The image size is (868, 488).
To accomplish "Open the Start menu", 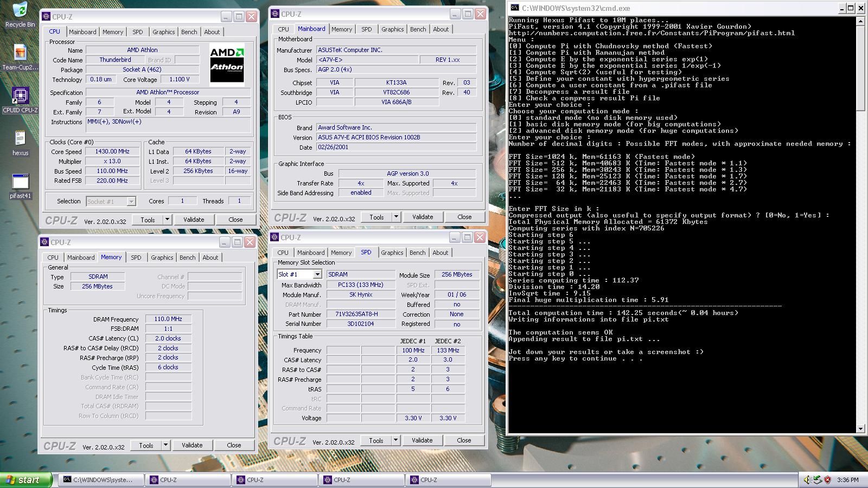I will 27,480.
